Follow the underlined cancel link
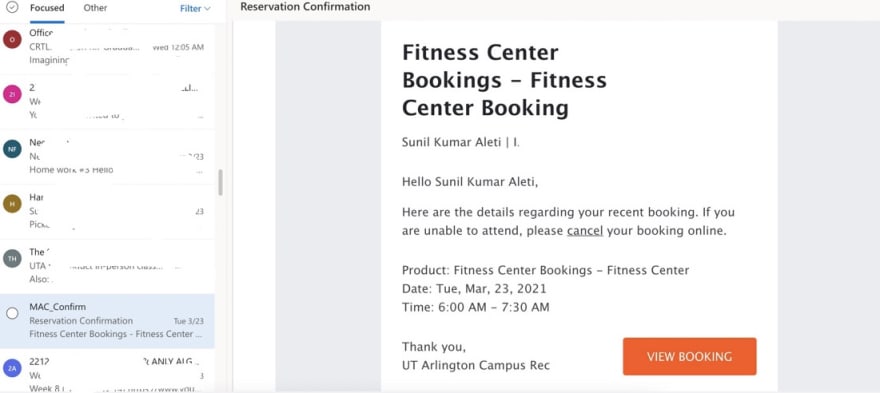880x393 pixels. click(585, 231)
